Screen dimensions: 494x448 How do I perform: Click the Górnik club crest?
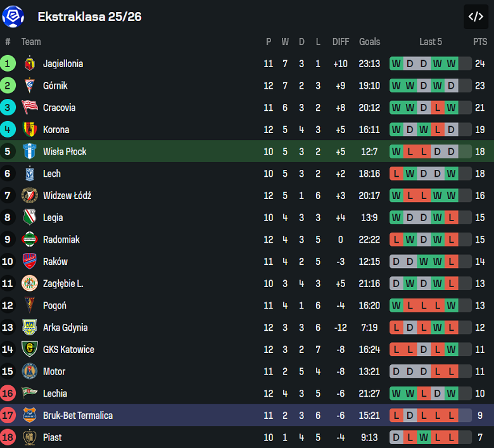(29, 86)
